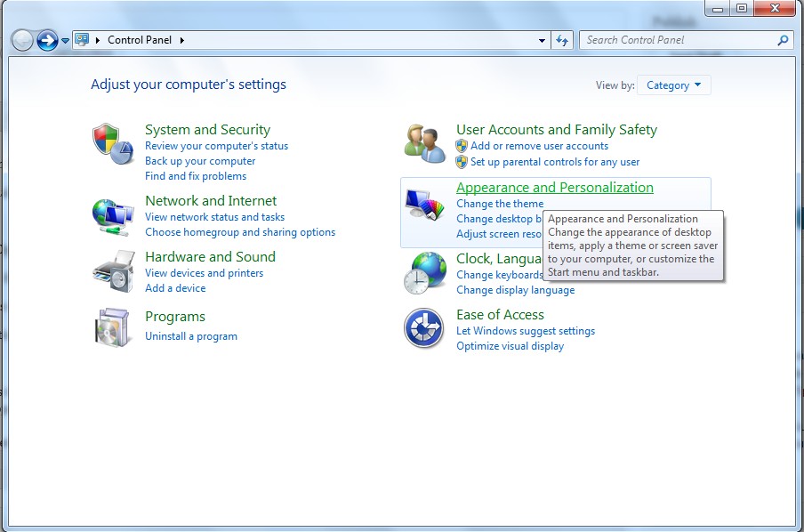Open the Appearance and Personalization monitor icon
Image resolution: width=804 pixels, height=532 pixels.
(x=424, y=205)
